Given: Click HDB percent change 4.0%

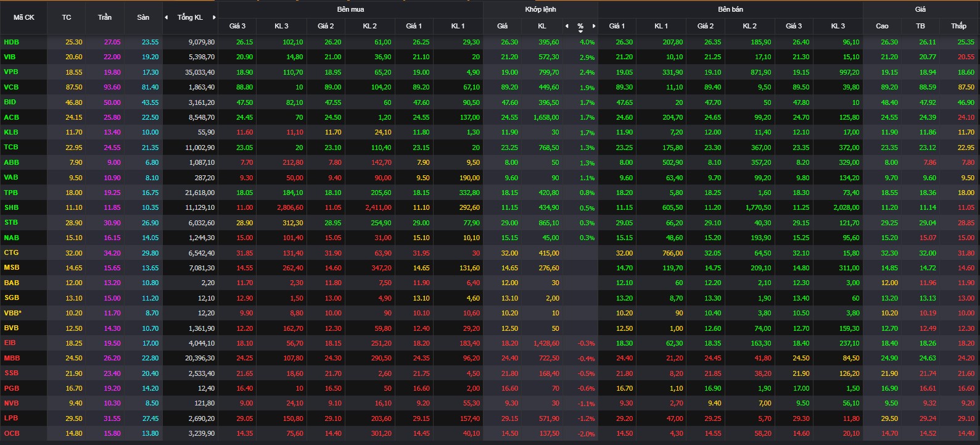Looking at the screenshot, I should click(587, 43).
